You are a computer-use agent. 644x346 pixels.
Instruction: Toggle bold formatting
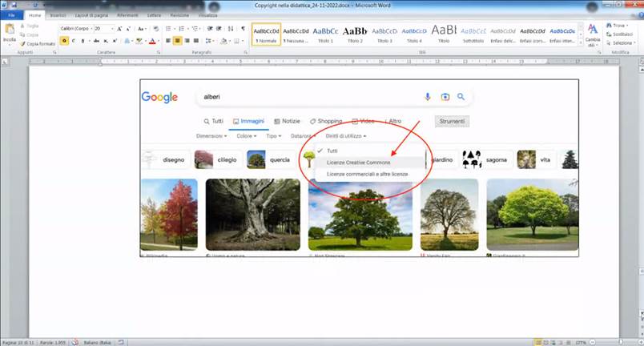tap(64, 41)
